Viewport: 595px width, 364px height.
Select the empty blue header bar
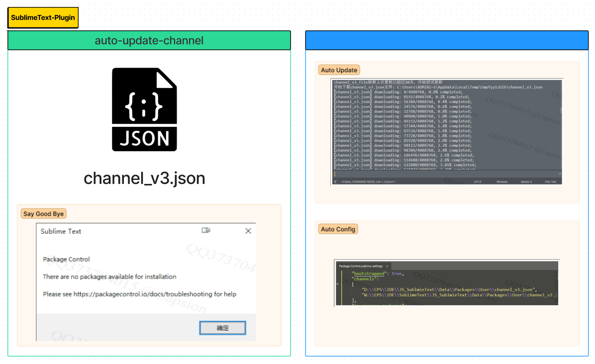pos(447,40)
